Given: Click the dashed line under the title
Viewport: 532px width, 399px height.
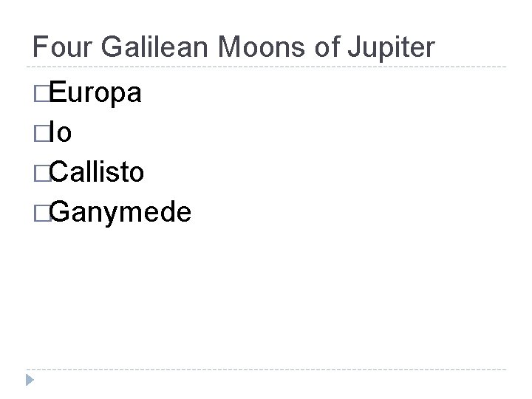Looking at the screenshot, I should click(x=266, y=67).
